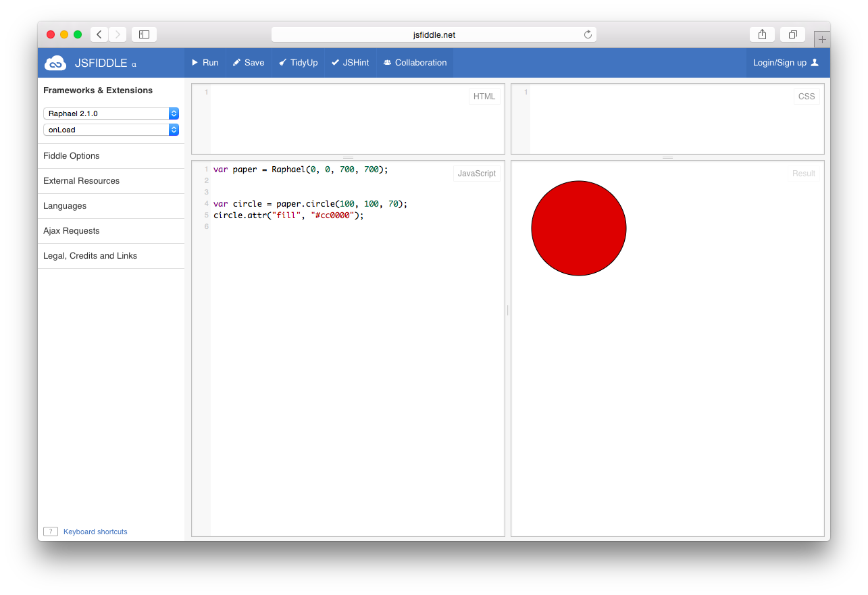The width and height of the screenshot is (868, 595).
Task: Click the user silhouette icon by Login
Action: coord(815,62)
